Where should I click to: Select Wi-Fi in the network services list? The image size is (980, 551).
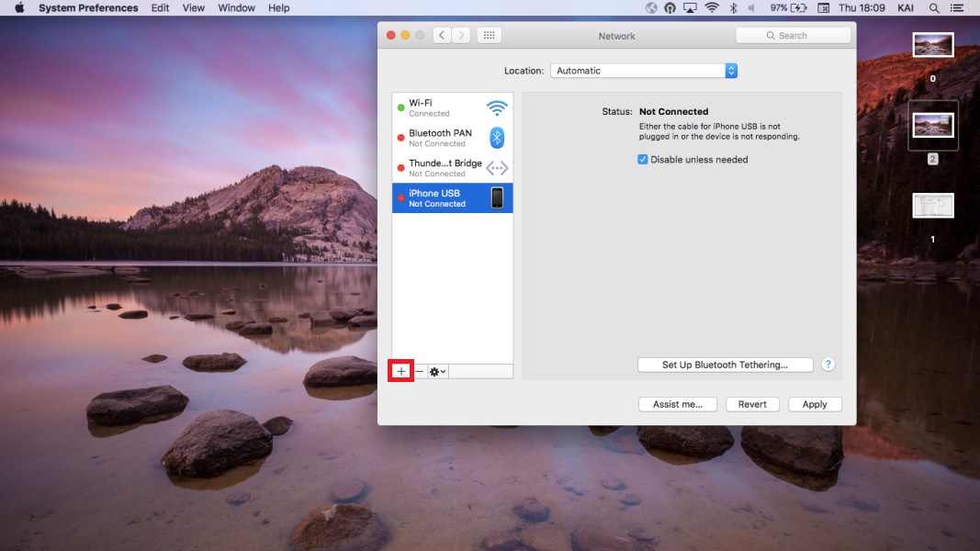pyautogui.click(x=452, y=107)
